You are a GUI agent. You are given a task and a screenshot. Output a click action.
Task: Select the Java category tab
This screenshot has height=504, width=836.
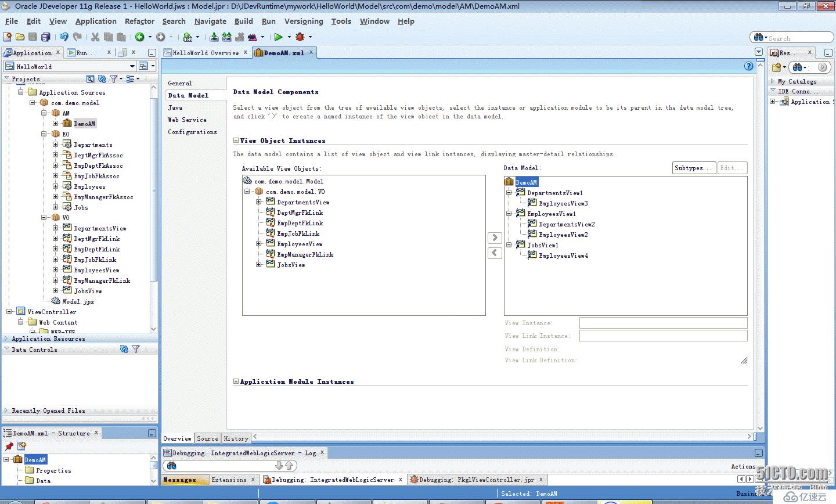pyautogui.click(x=175, y=107)
